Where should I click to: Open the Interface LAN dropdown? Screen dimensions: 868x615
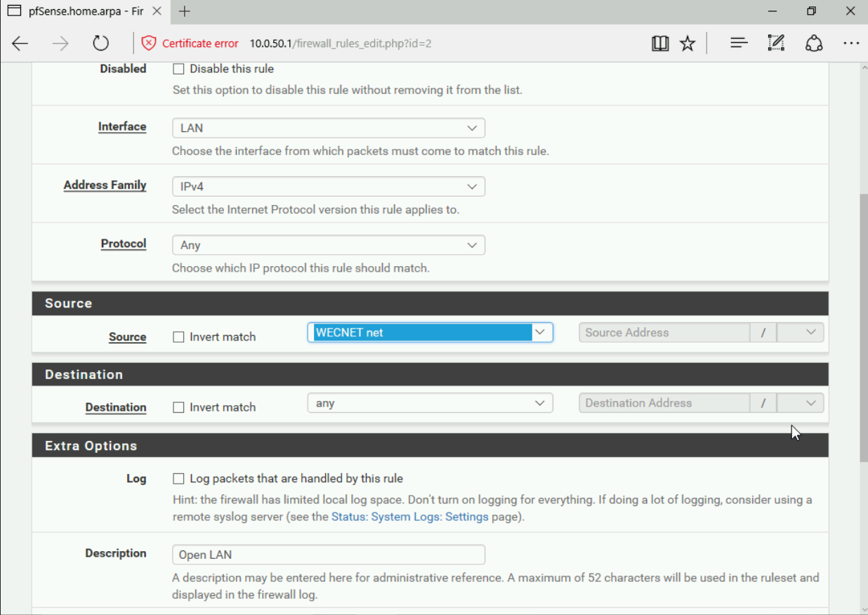point(328,128)
